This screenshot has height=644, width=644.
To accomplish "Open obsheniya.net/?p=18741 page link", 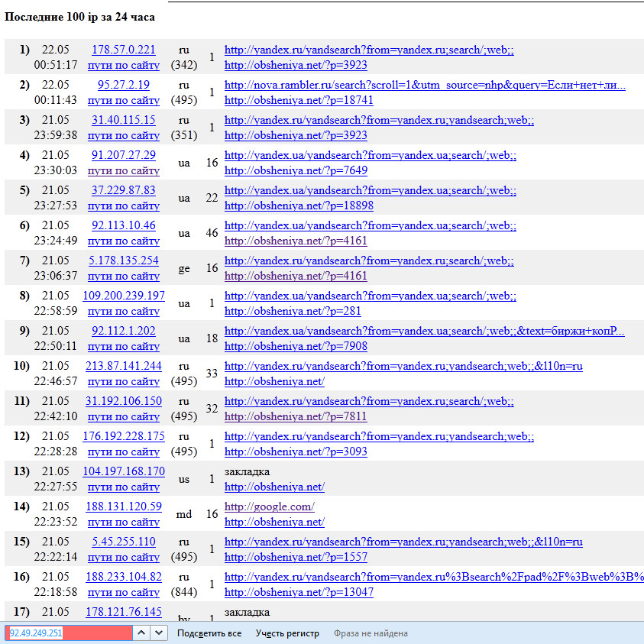I will [x=299, y=100].
